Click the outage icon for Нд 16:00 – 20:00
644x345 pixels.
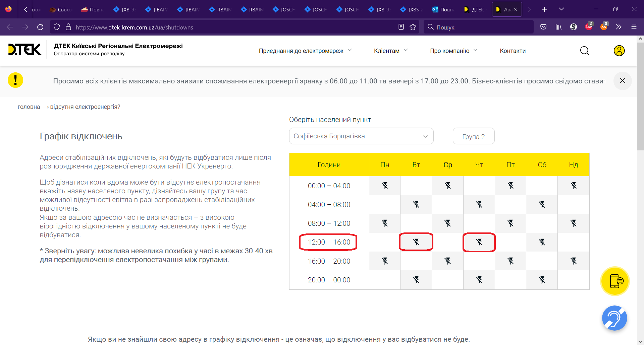pyautogui.click(x=574, y=261)
